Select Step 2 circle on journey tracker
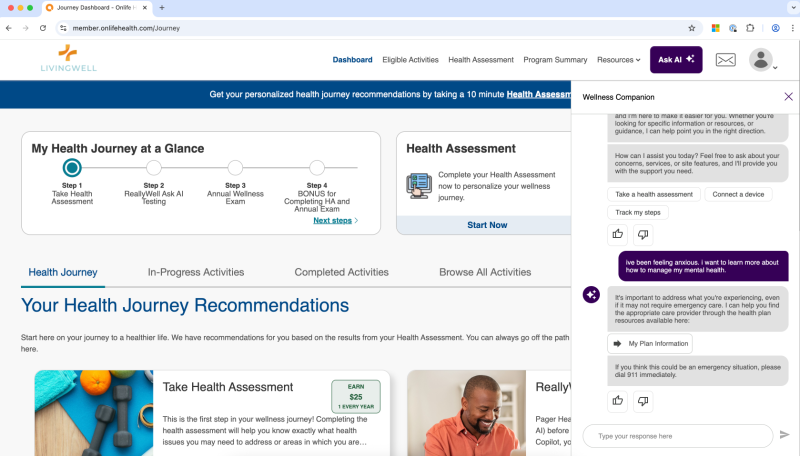This screenshot has height=456, width=800. pyautogui.click(x=154, y=167)
